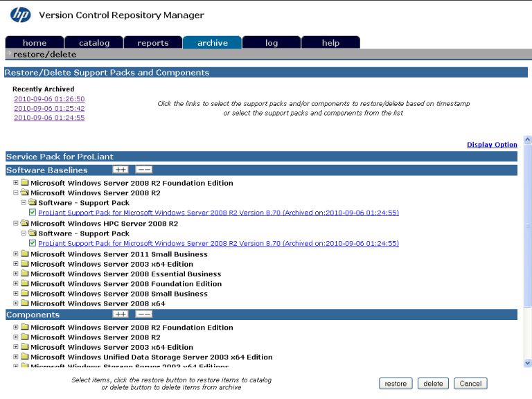Select archive timestamp 2010-09-06 01:24:55
The width and height of the screenshot is (532, 399).
(x=49, y=117)
